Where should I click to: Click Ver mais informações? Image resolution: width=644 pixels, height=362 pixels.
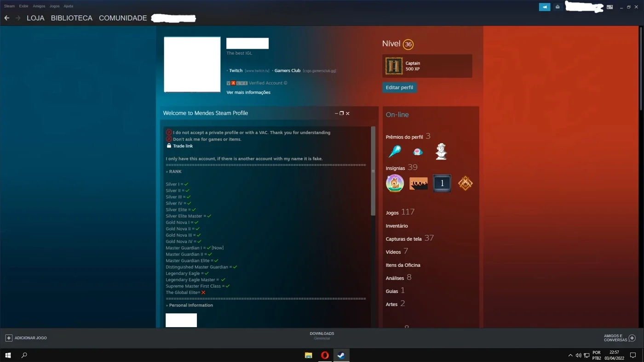248,92
